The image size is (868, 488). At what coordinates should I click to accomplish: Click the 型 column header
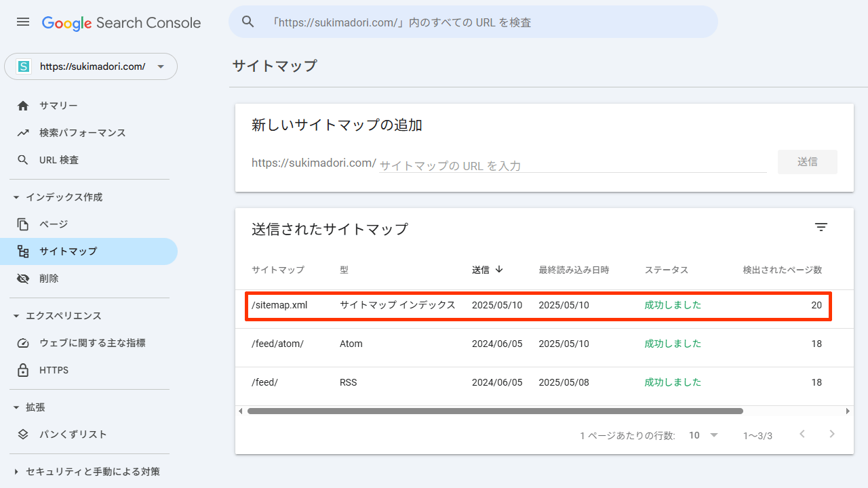pos(344,270)
